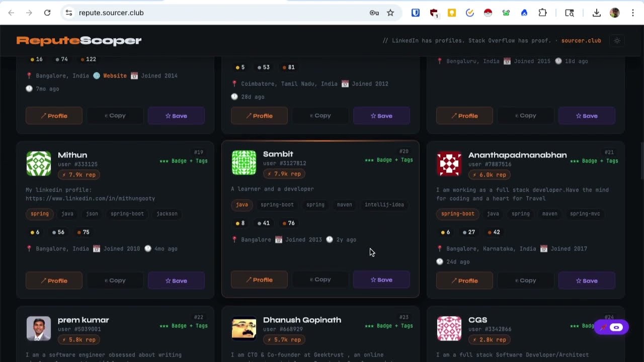
Task: Open Sambit's Profile button
Action: click(x=259, y=280)
